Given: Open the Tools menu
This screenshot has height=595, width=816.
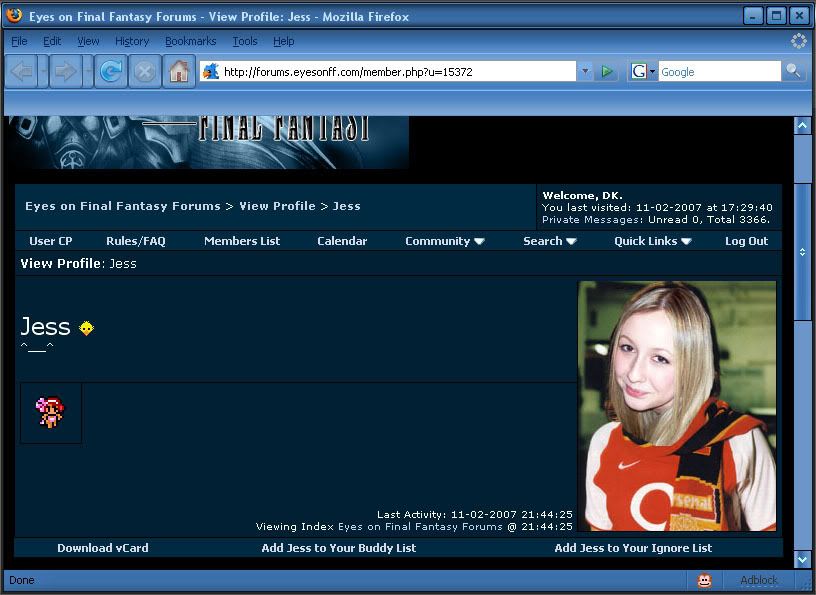Looking at the screenshot, I should pos(245,41).
